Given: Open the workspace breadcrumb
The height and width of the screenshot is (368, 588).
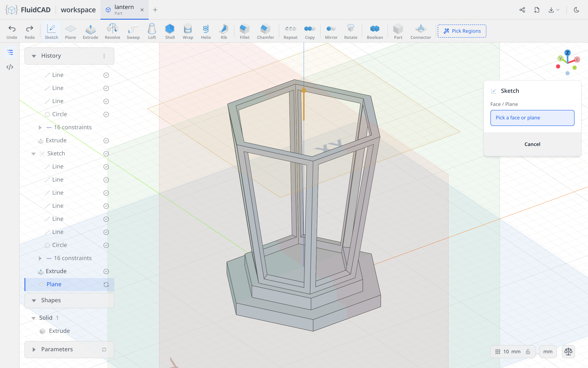Looking at the screenshot, I should pos(78,10).
